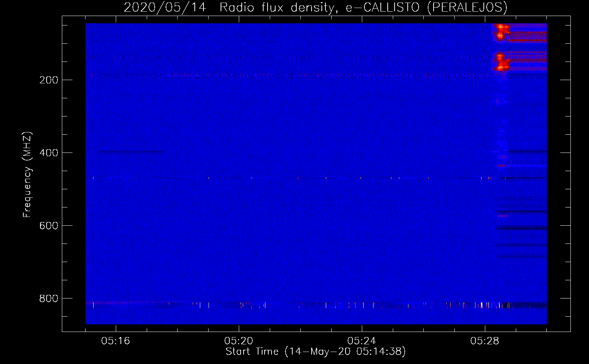Click the 05:20 time tick label
This screenshot has width=589, height=364.
(x=239, y=341)
